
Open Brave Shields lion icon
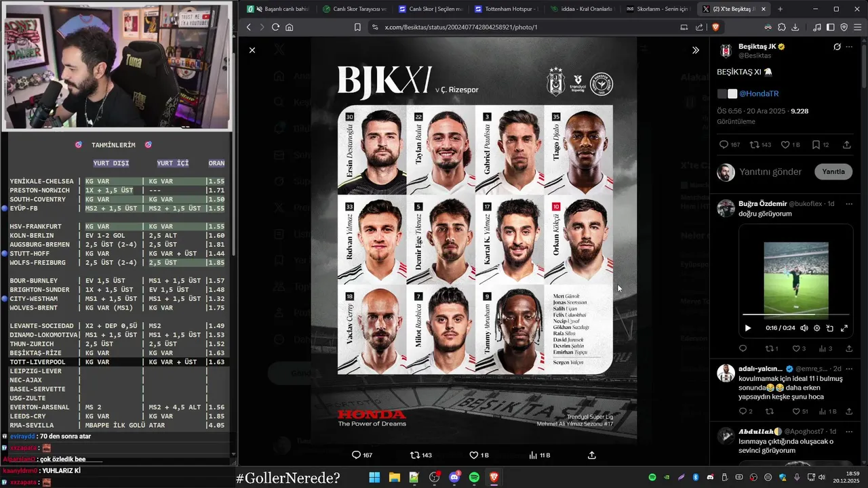(x=715, y=27)
